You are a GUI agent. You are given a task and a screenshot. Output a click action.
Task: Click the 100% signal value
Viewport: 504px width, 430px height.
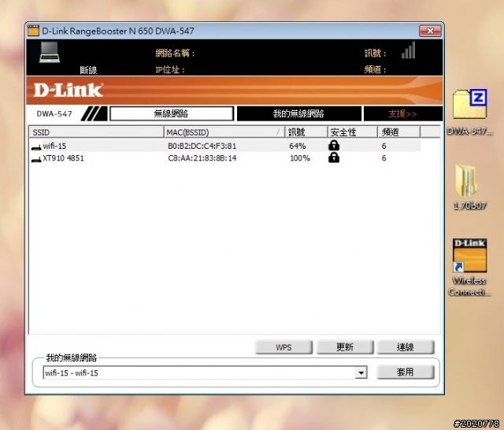point(300,158)
